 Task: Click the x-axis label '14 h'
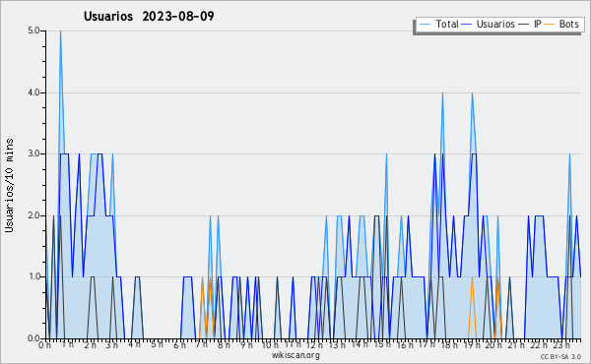(x=360, y=344)
